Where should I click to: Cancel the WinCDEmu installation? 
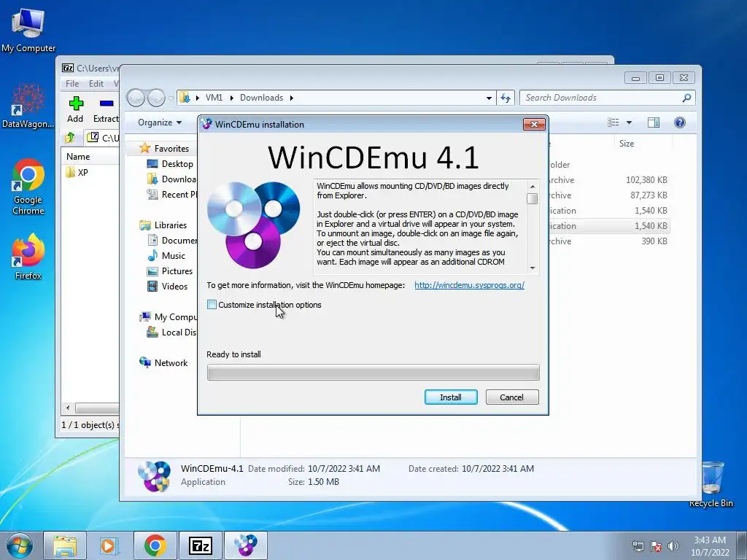[x=512, y=397]
